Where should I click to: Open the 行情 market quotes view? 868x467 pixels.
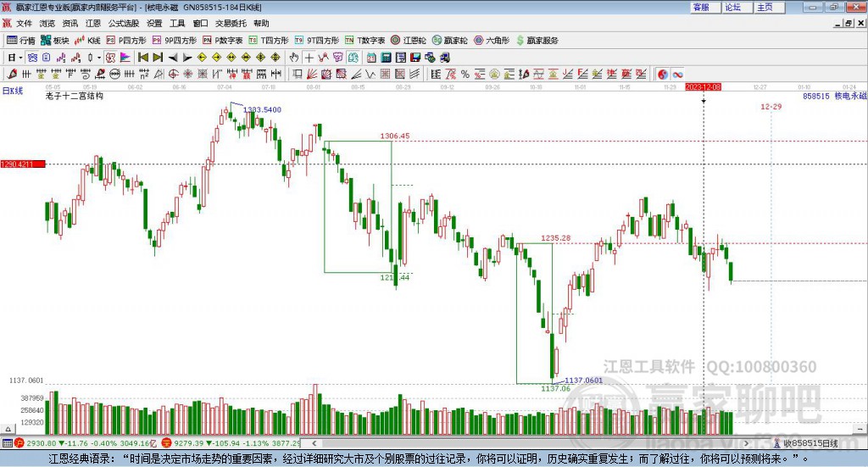[x=21, y=41]
